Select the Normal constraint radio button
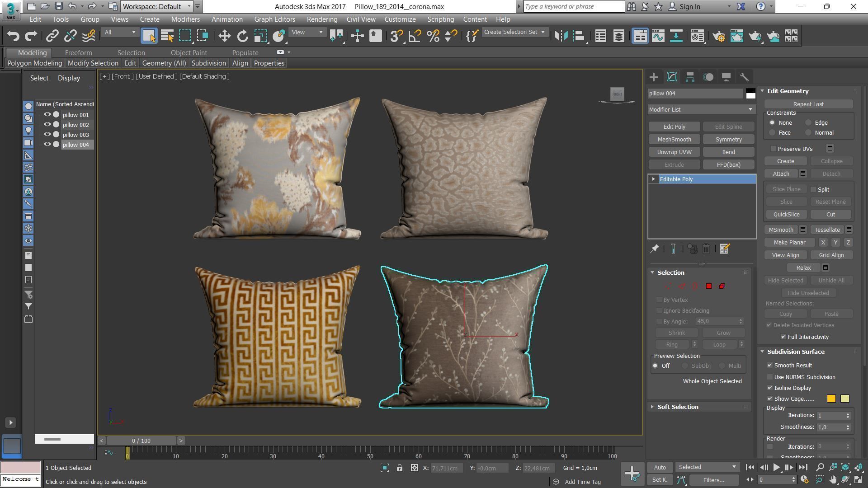Screen dimensions: 868x488 pos(808,132)
